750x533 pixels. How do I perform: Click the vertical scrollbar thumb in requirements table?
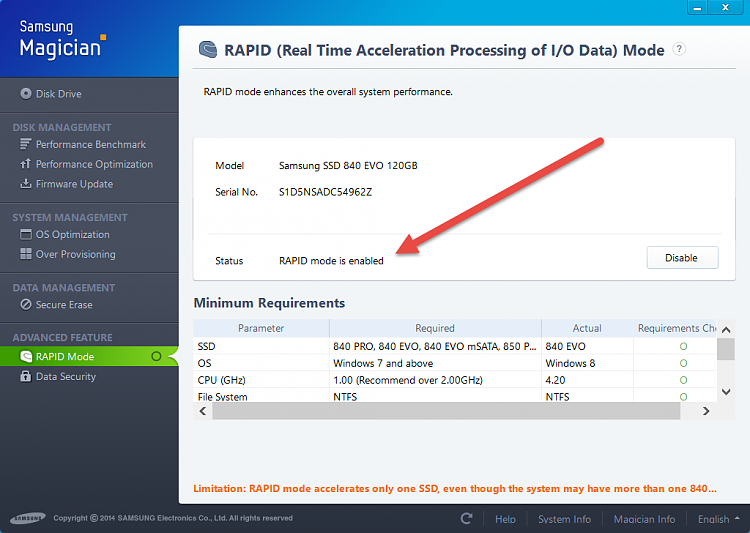click(x=726, y=349)
